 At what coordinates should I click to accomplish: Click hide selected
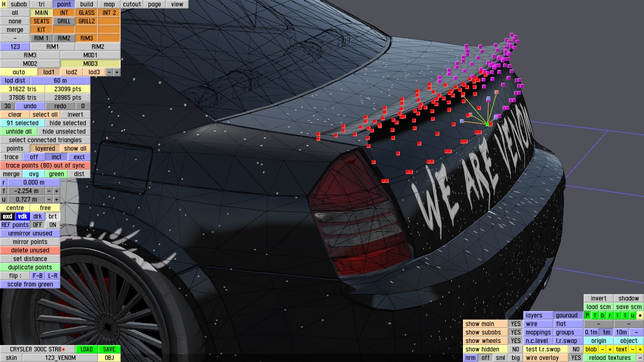[68, 123]
